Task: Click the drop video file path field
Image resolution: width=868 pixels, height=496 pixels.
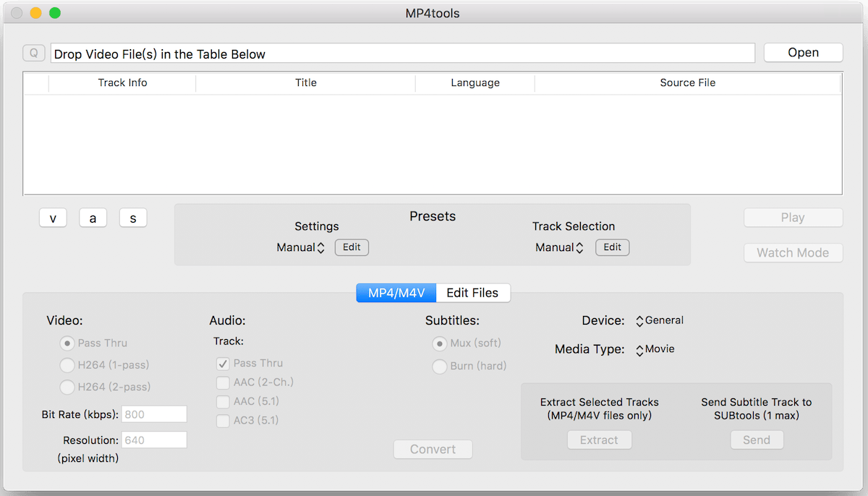Action: tap(402, 54)
